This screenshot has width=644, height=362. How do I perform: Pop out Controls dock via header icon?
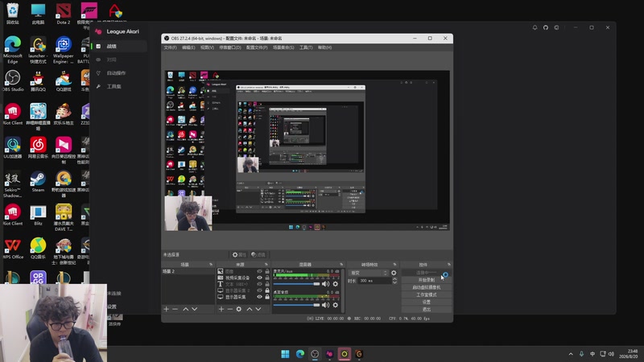448,265
